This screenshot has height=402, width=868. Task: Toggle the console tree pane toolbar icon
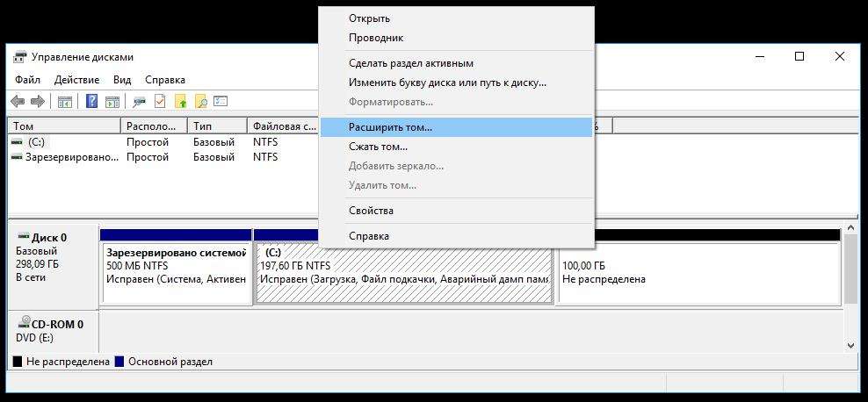point(64,101)
